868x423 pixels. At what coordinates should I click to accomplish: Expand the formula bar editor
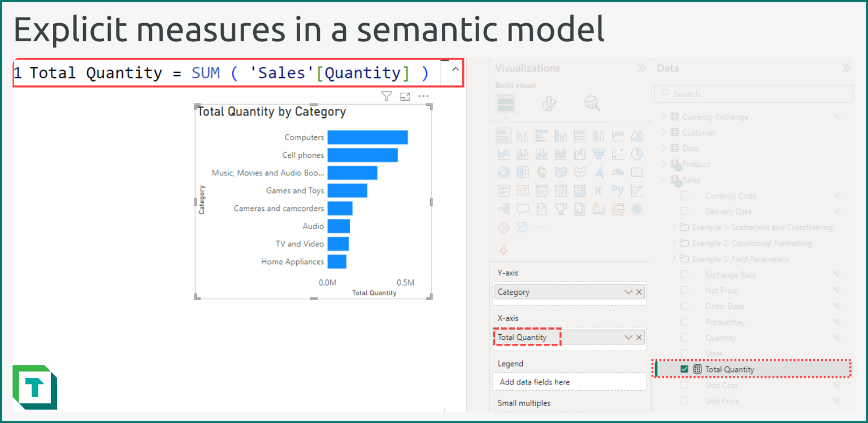click(454, 69)
